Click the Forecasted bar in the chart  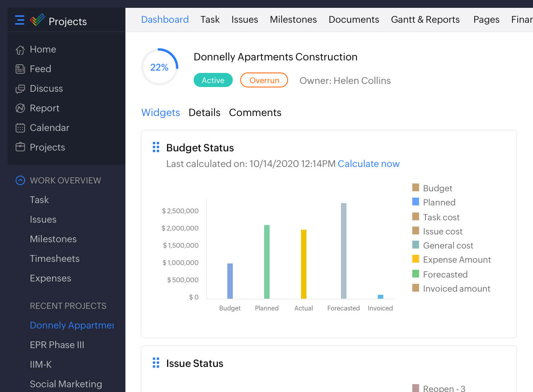tap(344, 251)
